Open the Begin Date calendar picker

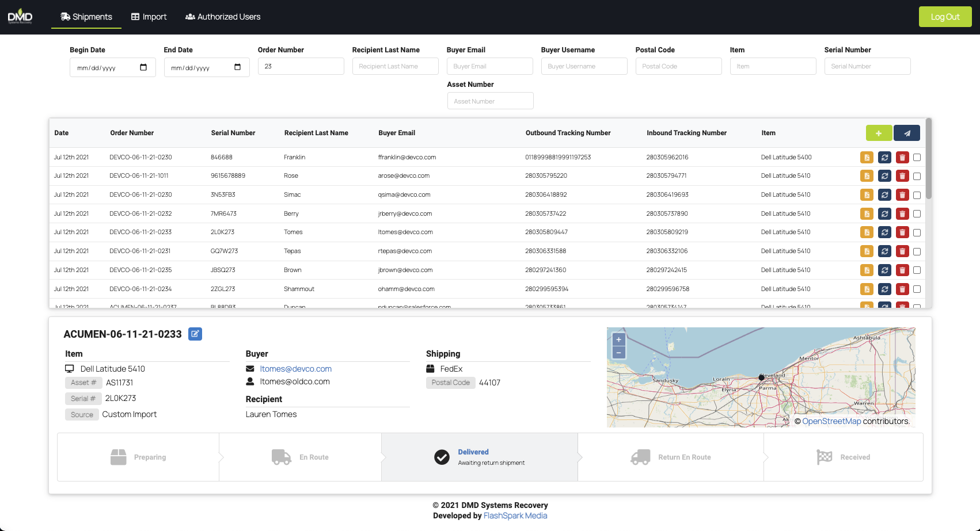pos(143,67)
